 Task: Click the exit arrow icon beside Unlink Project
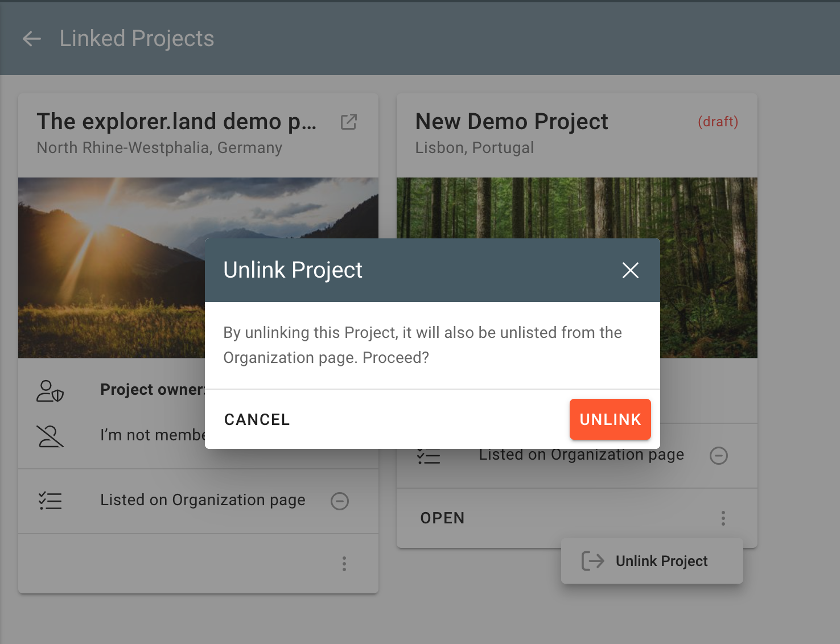[x=592, y=561]
